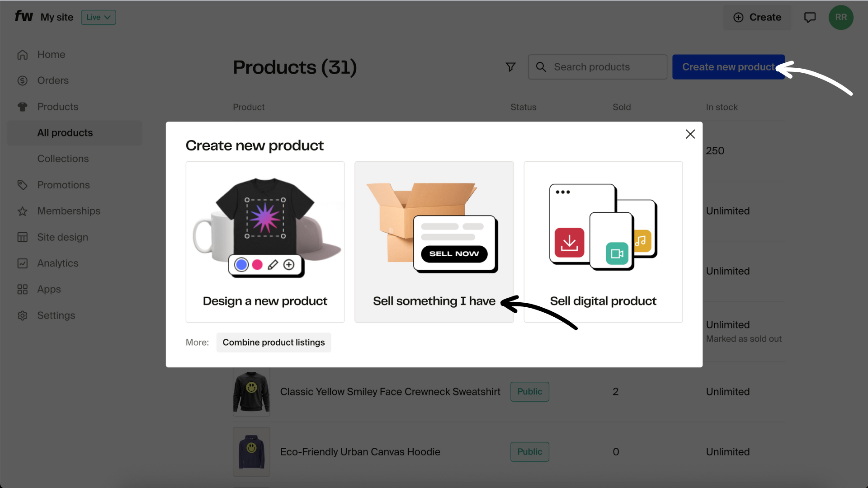Open the Collections section

click(63, 159)
